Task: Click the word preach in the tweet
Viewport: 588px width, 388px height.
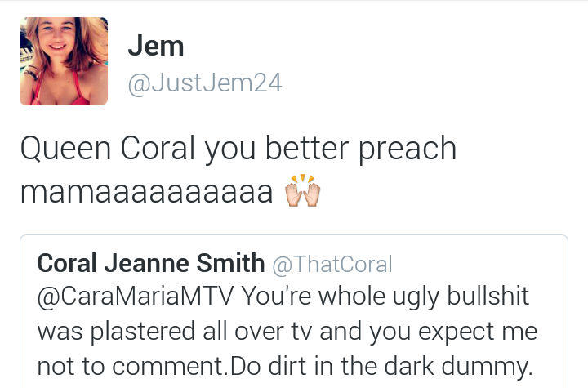Action: [408, 149]
